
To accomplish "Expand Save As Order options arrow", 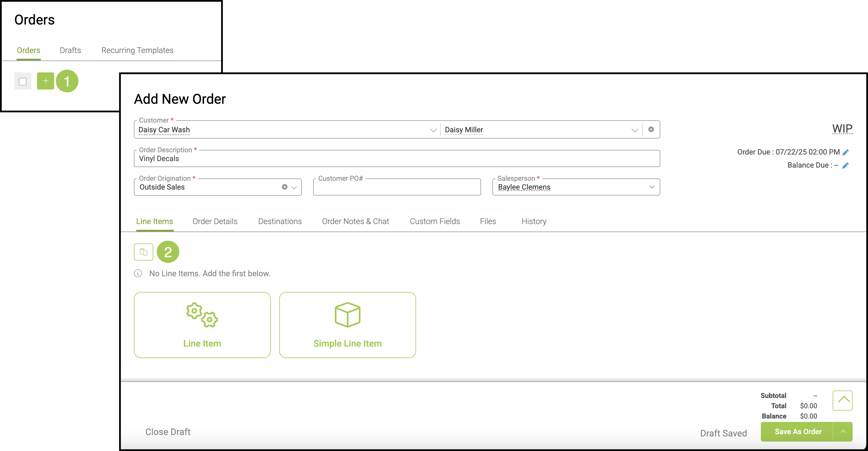I will (x=843, y=431).
